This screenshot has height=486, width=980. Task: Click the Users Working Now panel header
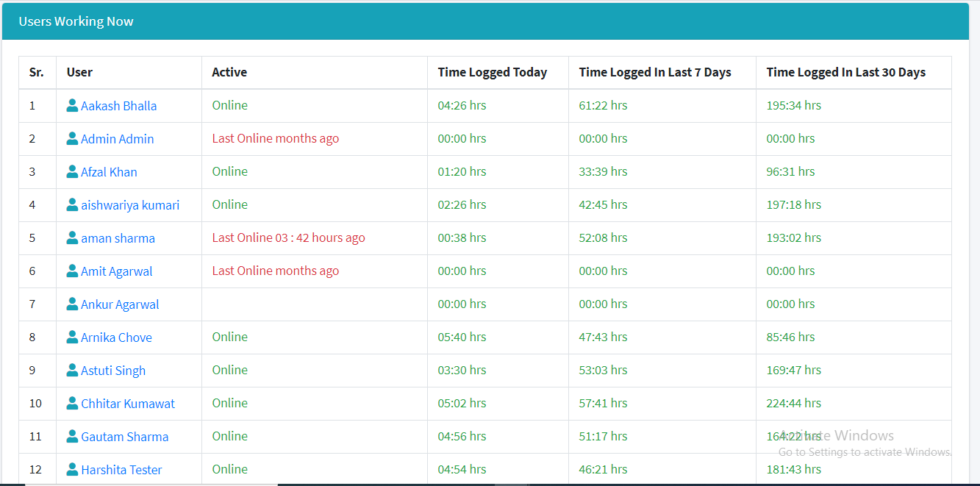[x=76, y=21]
